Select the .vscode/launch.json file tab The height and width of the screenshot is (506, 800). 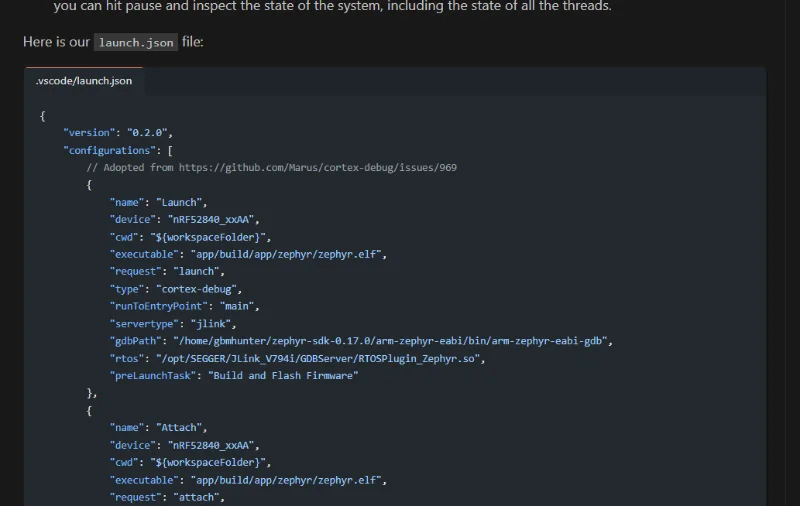(83, 81)
